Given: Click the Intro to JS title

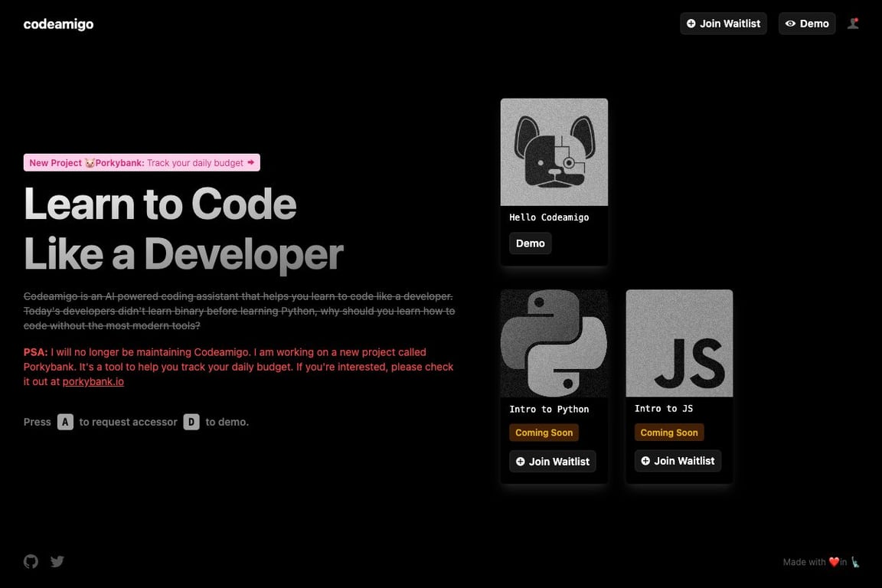Looking at the screenshot, I should click(664, 409).
